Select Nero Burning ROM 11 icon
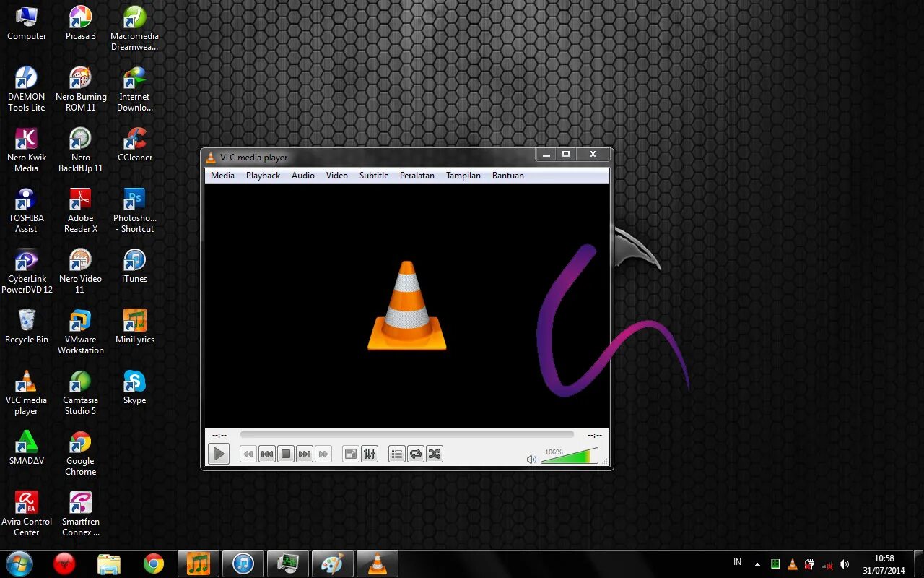 81,90
